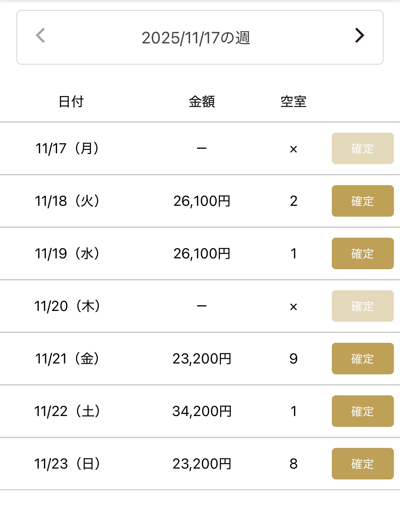
Task: Click the × vacancy mark for 11/17
Action: coord(293,149)
